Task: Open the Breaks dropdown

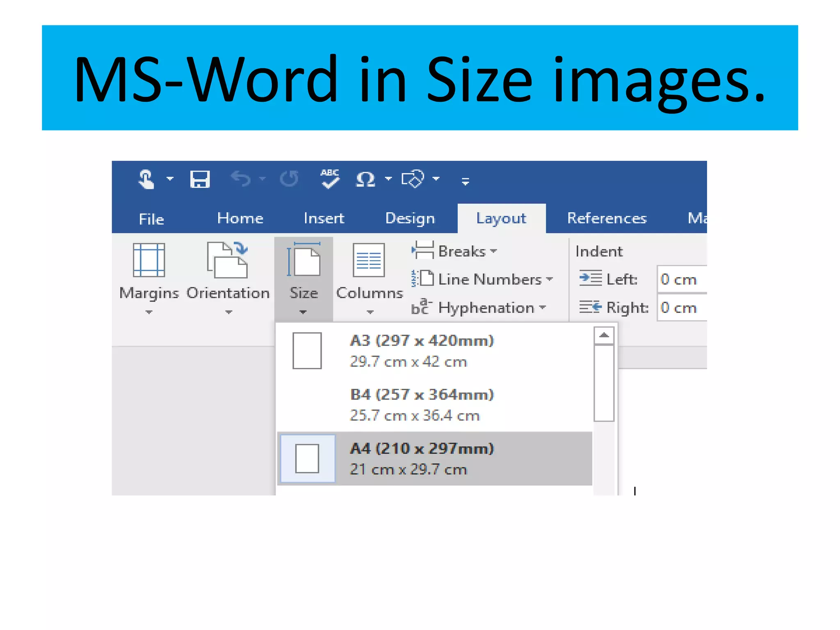Action: pos(454,251)
